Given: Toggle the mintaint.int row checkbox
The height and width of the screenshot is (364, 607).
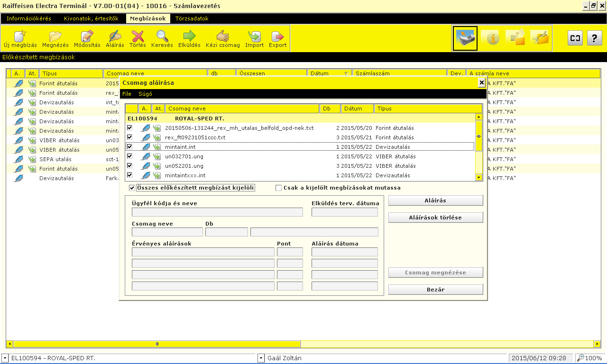Looking at the screenshot, I should coord(129,147).
